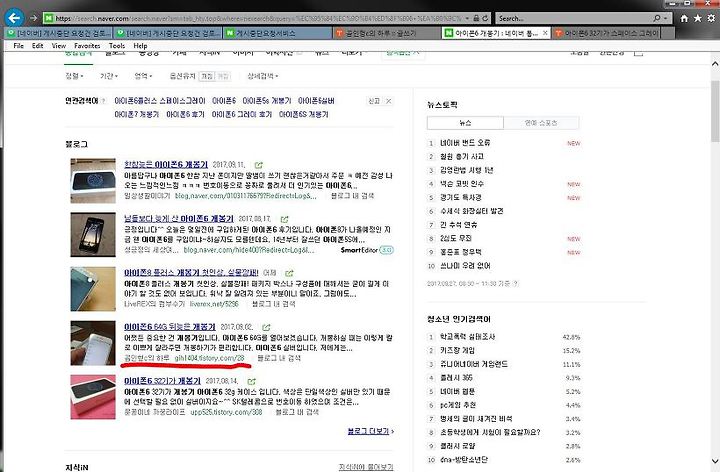Screen dimensions: 720x472
Task: Open the View menu
Action: pos(58,46)
